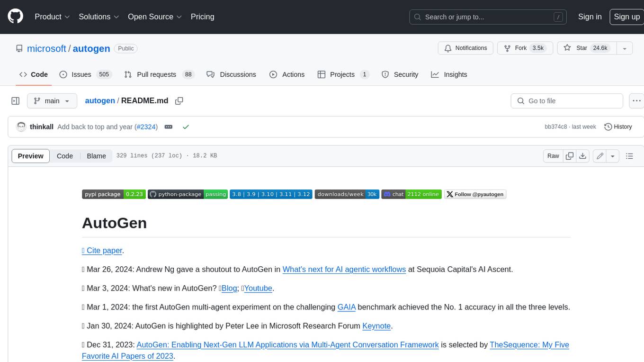The width and height of the screenshot is (644, 362).
Task: Open the README outline list
Action: pyautogui.click(x=629, y=156)
